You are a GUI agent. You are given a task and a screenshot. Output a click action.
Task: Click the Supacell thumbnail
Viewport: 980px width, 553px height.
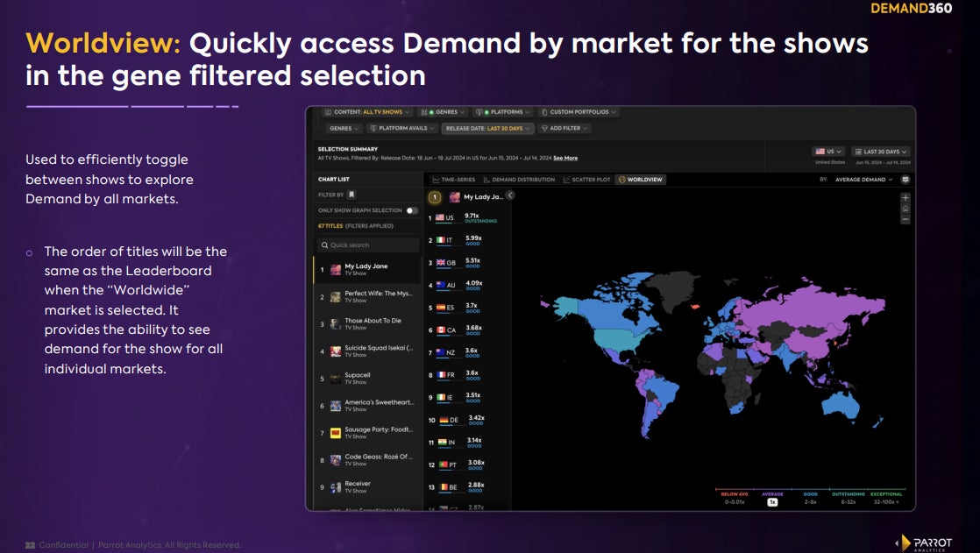point(336,378)
